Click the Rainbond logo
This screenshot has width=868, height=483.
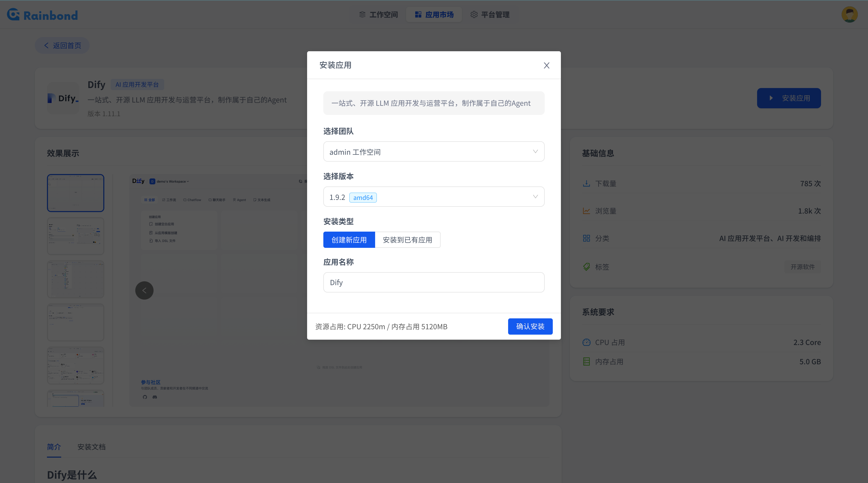tap(42, 15)
